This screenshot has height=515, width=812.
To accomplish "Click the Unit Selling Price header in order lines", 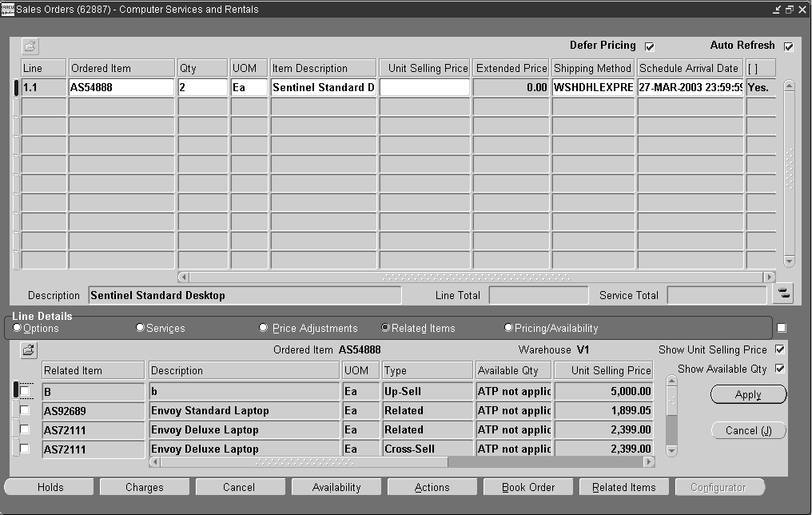I will pos(424,68).
